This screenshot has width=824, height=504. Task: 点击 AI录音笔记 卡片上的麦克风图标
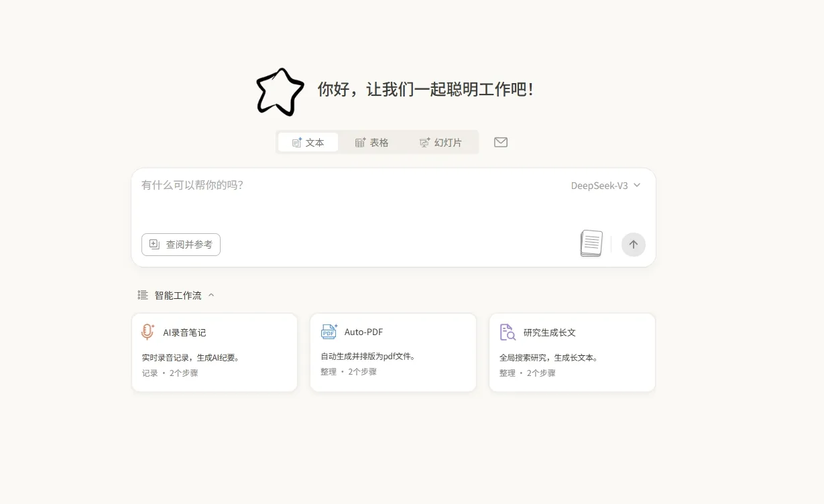[147, 332]
